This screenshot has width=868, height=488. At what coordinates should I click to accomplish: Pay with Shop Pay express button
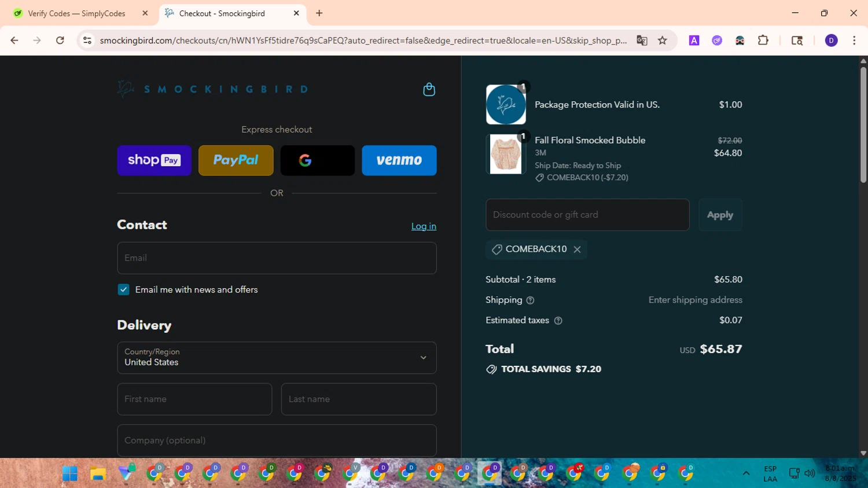154,160
